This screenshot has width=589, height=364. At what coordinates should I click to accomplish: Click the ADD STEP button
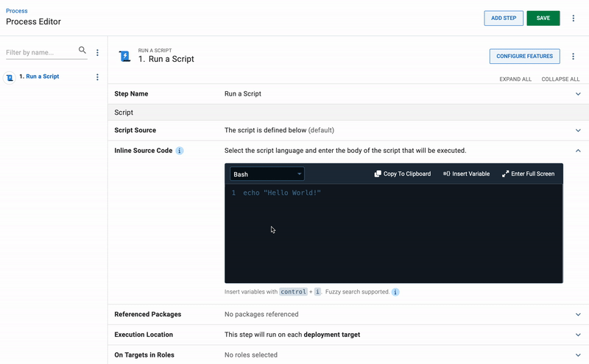pyautogui.click(x=504, y=18)
